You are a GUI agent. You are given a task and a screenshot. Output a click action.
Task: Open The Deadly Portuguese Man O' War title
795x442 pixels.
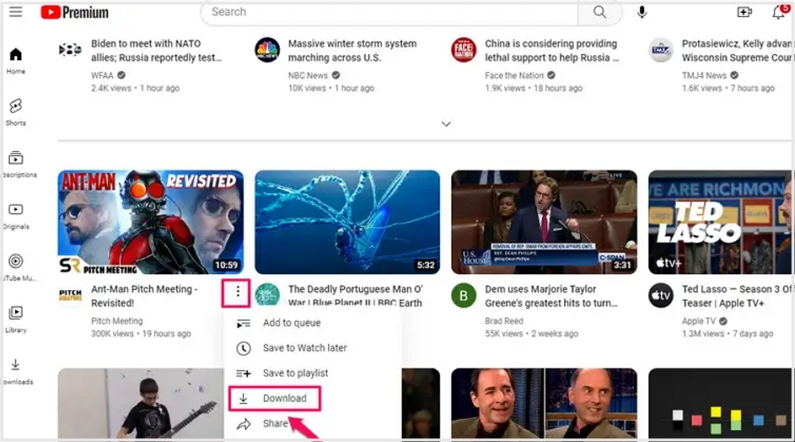[x=355, y=295]
